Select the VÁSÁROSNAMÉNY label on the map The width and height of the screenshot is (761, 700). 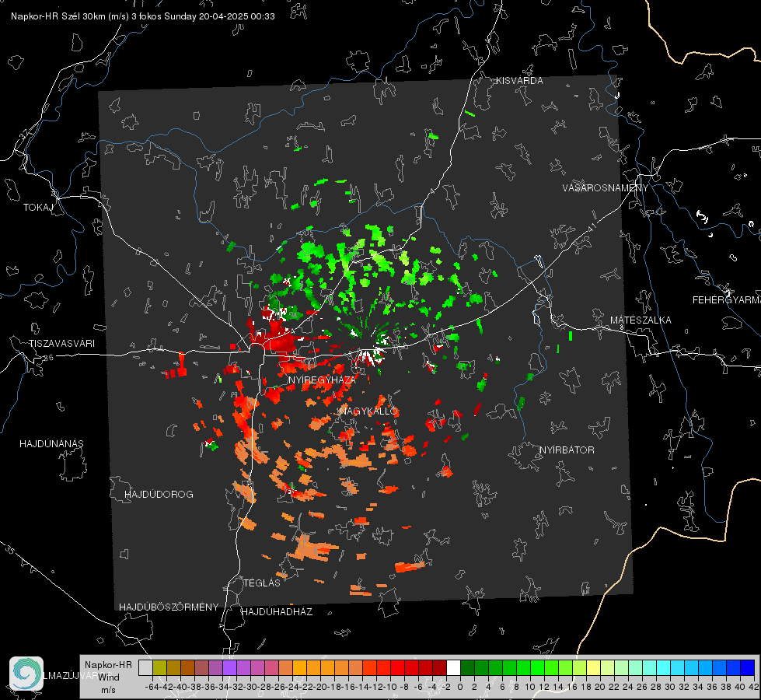605,188
